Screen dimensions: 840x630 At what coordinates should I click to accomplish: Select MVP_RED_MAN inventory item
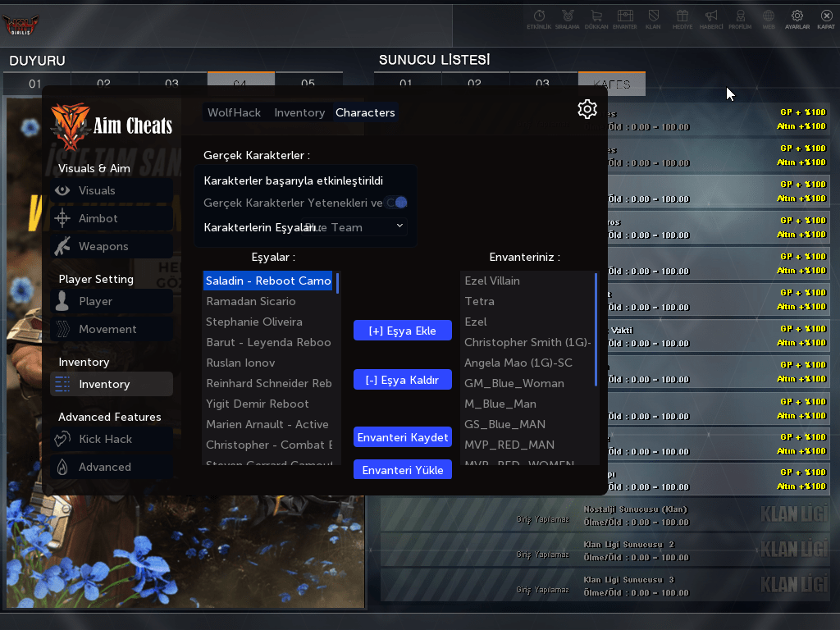pos(527,445)
